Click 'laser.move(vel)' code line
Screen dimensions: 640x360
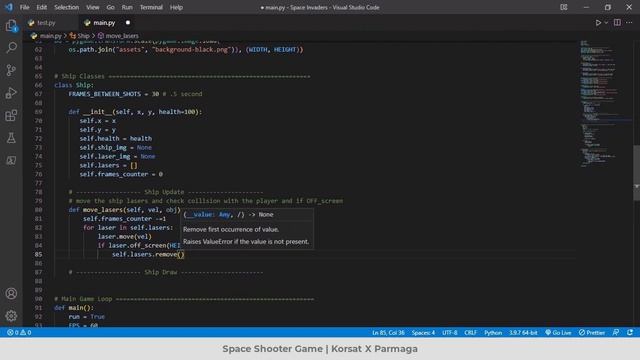pyautogui.click(x=124, y=237)
